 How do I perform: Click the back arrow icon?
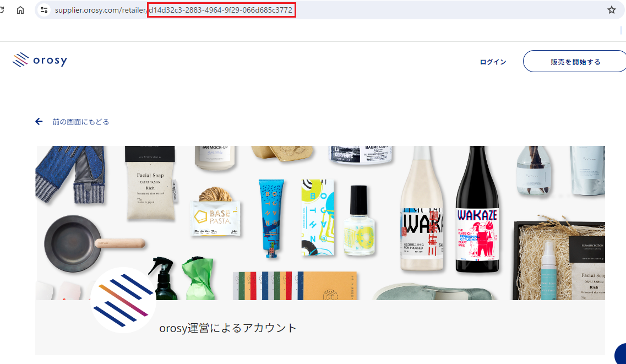click(39, 121)
